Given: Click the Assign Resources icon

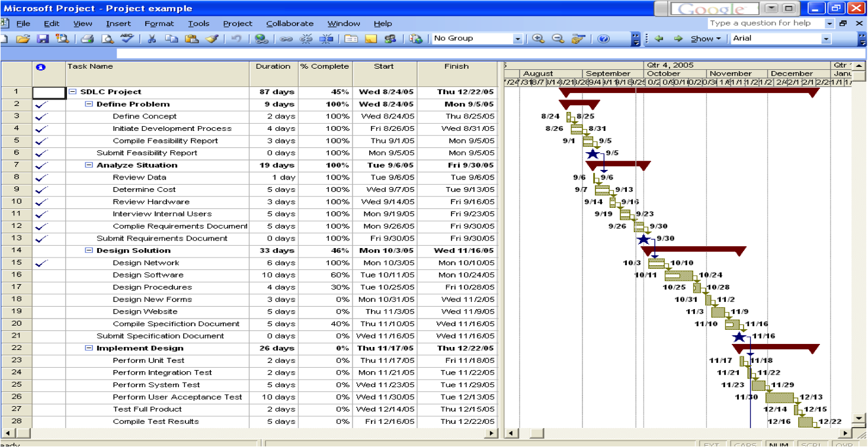Looking at the screenshot, I should (x=390, y=38).
